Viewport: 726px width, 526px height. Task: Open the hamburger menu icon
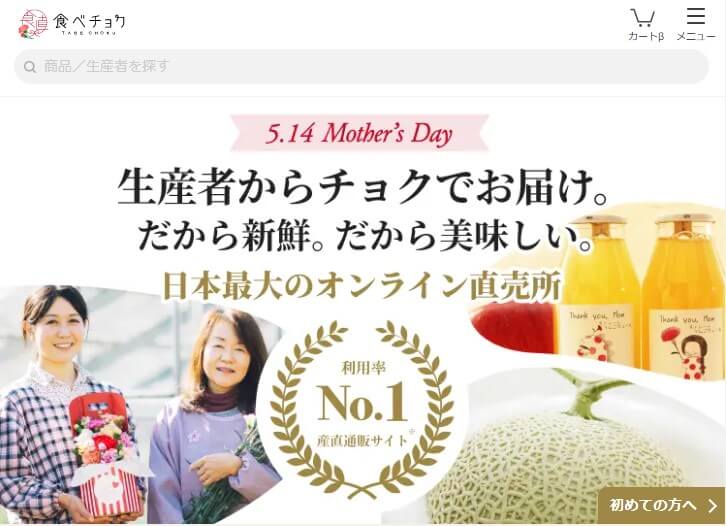[x=695, y=16]
